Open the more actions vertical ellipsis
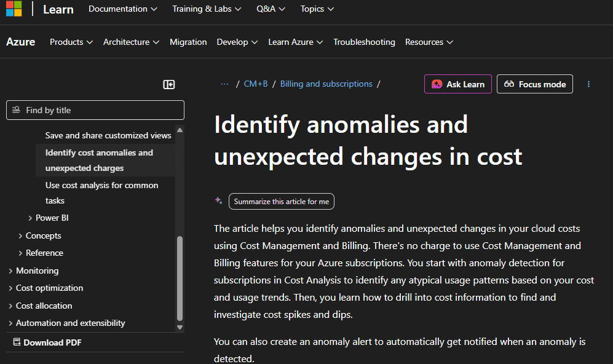613x364 pixels. pos(588,84)
